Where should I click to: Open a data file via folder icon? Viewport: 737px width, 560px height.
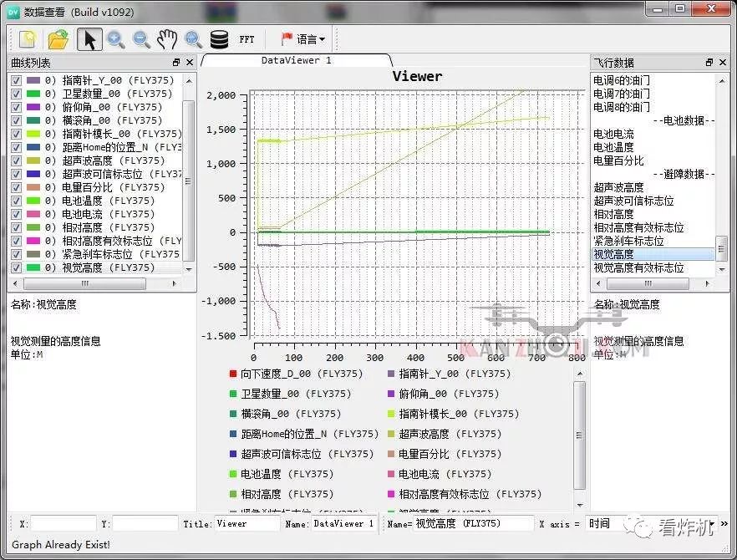pyautogui.click(x=58, y=39)
